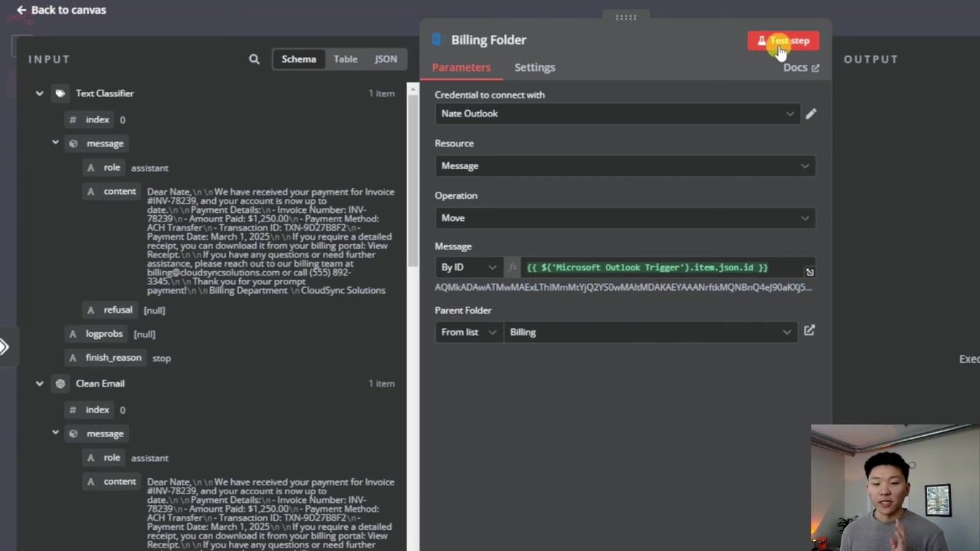Click the hash icon beside Text Classifier index
980x551 pixels.
(x=72, y=120)
